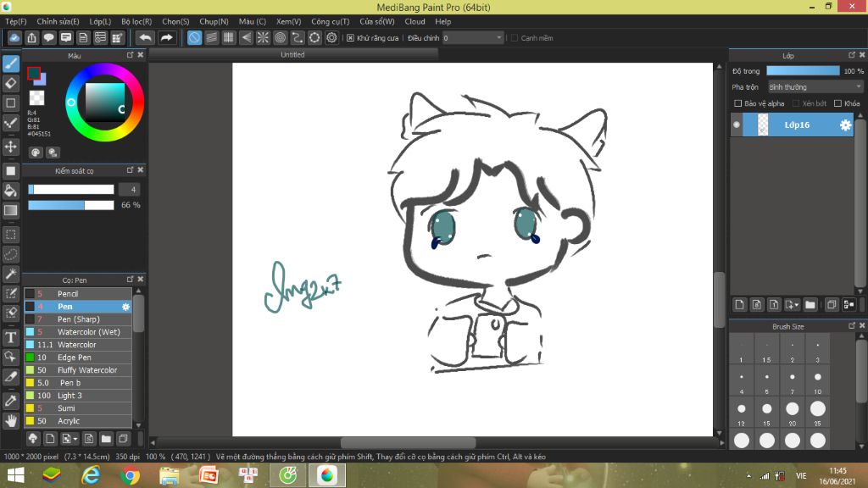Click the Undo arrow in toolbar
Screen dimensions: 868x488
tap(145, 37)
